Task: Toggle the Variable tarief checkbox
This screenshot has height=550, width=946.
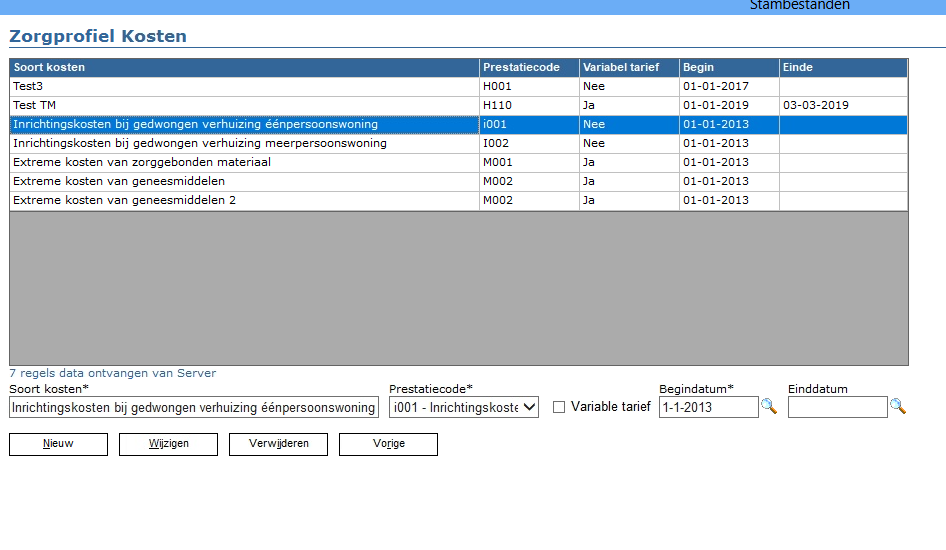Action: (559, 407)
